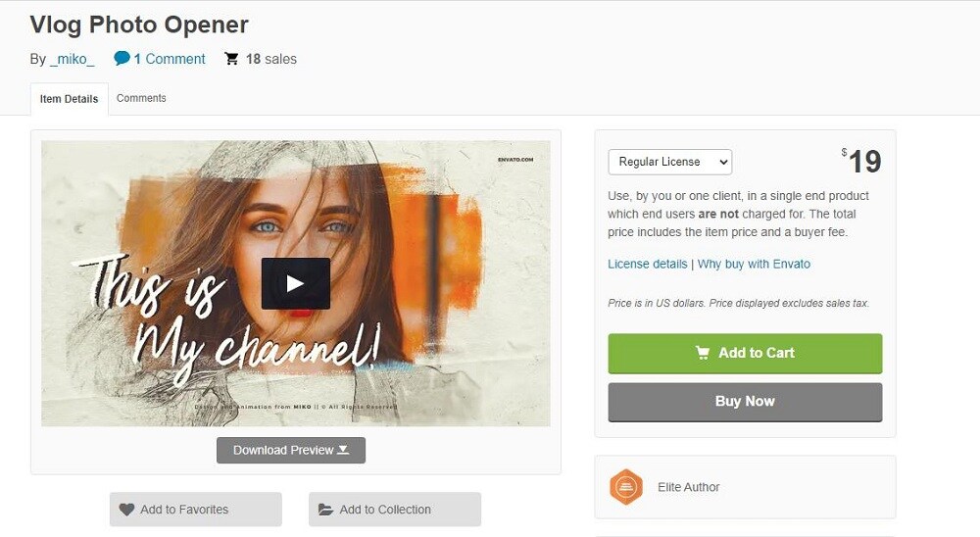The height and width of the screenshot is (537, 980).
Task: Click the green Add to Cart button
Action: (745, 353)
